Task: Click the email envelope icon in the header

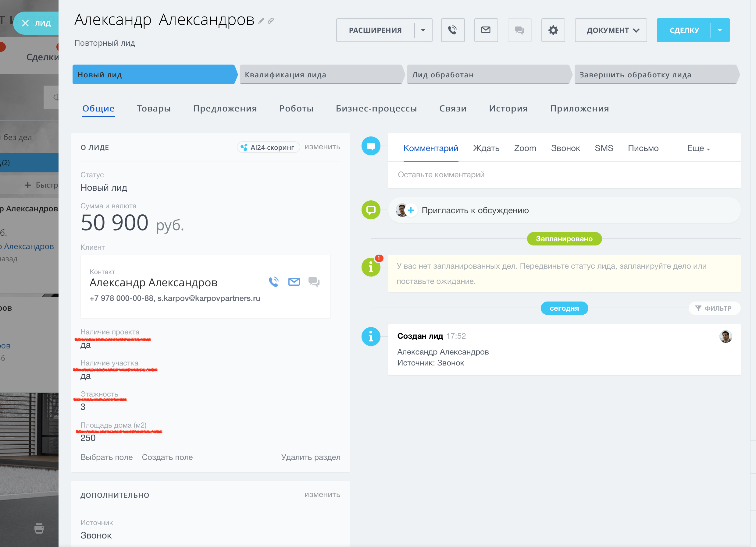Action: click(486, 30)
